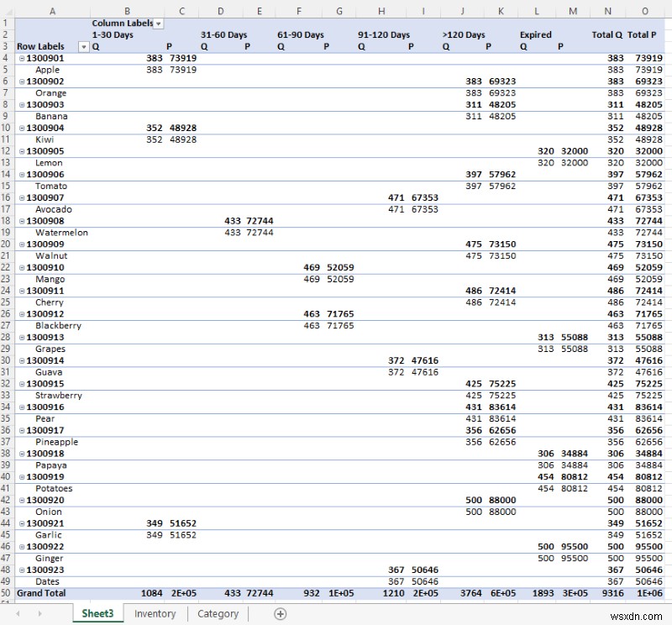Collapse the 1300914 group
Screen dimensions: 672x625
pos(22,360)
